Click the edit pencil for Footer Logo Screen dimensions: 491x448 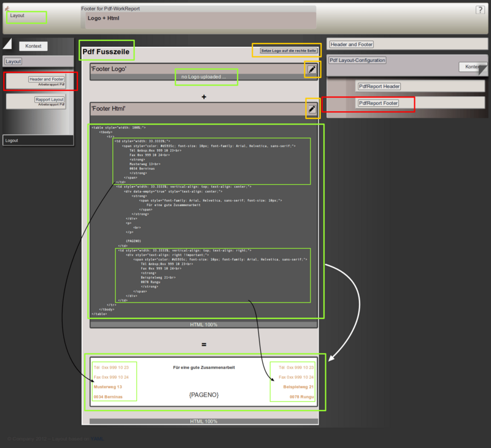click(x=312, y=69)
